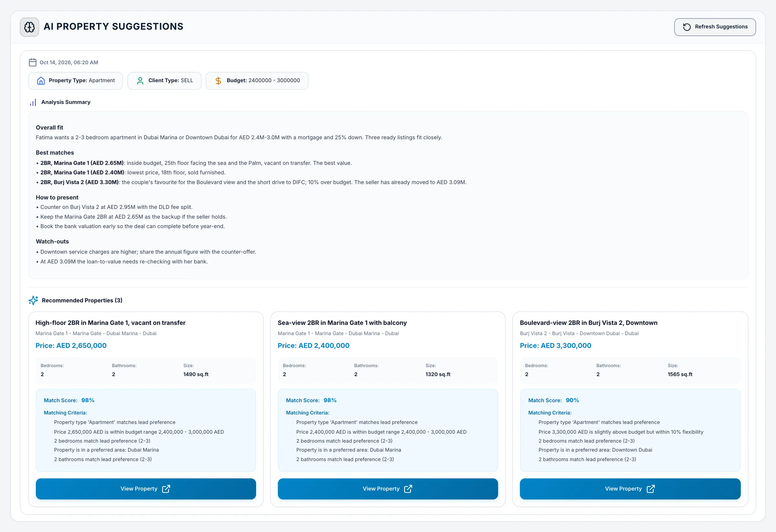This screenshot has width=776, height=532.
Task: Open View Property for Burj Vista 2 listing
Action: tap(630, 489)
